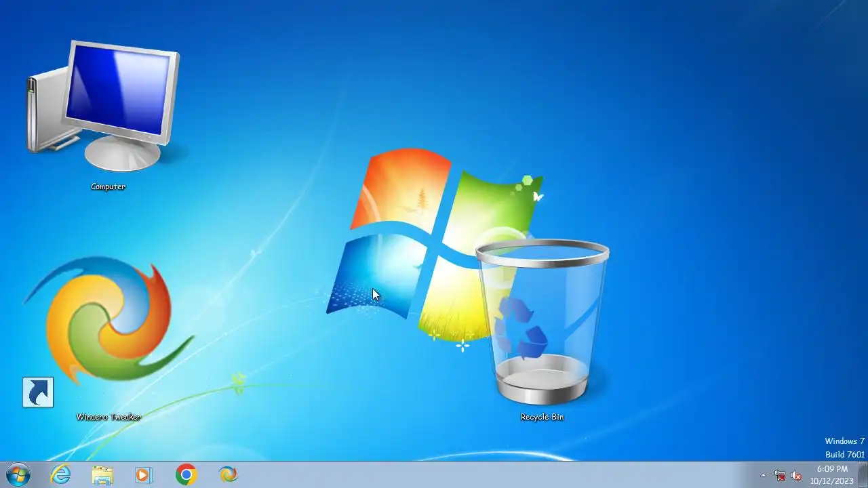This screenshot has height=488, width=868.
Task: Select the Winaero Tweaker desktop shortcut
Action: click(108, 332)
